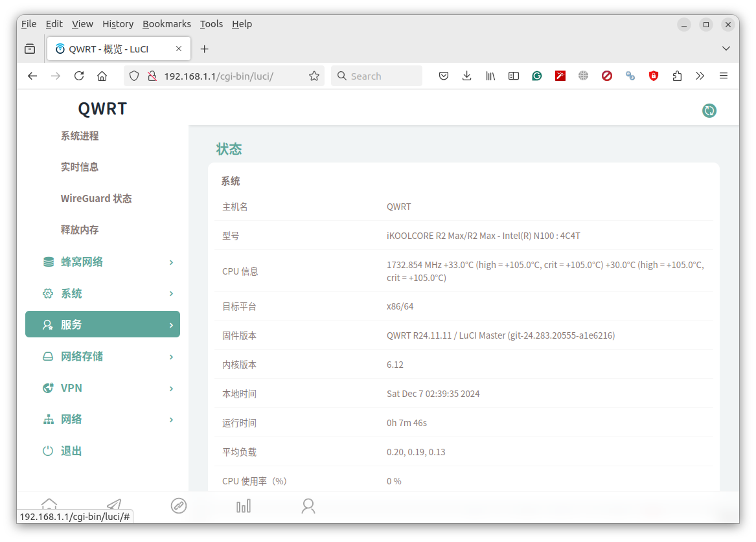Screen dimensions: 756x542
Task: Show more toolbar tools overflow
Action: click(700, 76)
